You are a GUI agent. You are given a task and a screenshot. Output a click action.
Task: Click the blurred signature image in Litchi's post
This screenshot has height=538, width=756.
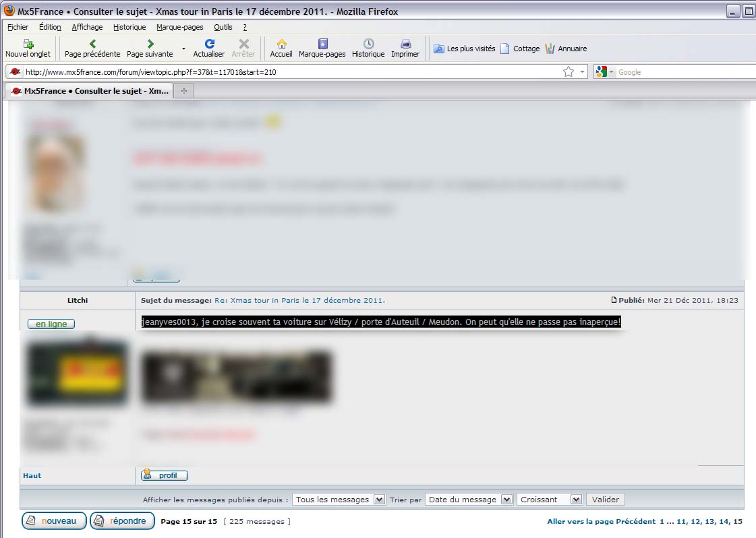click(x=237, y=376)
